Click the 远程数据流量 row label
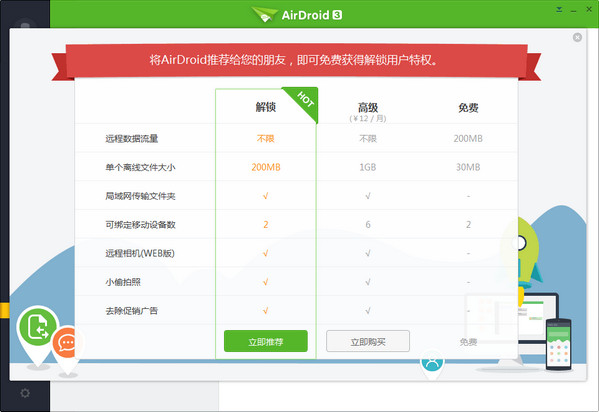The image size is (599, 412). tap(132, 138)
